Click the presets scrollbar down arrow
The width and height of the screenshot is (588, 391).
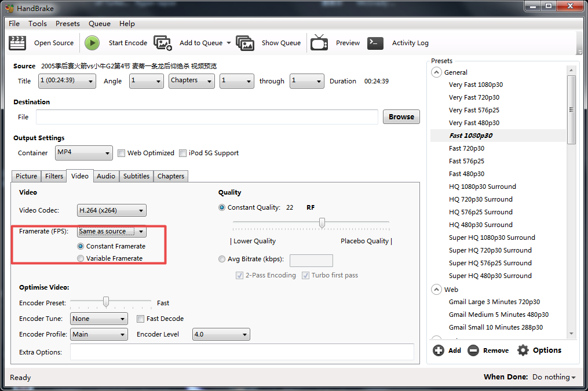[571, 333]
